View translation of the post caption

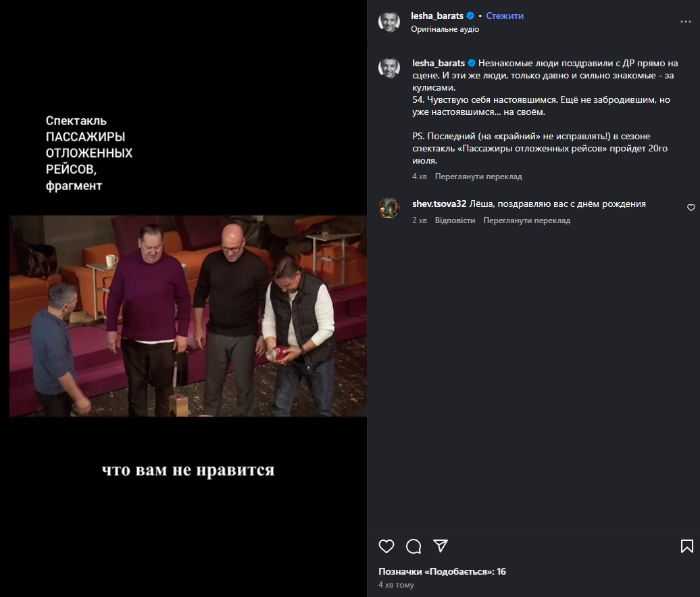pyautogui.click(x=478, y=176)
